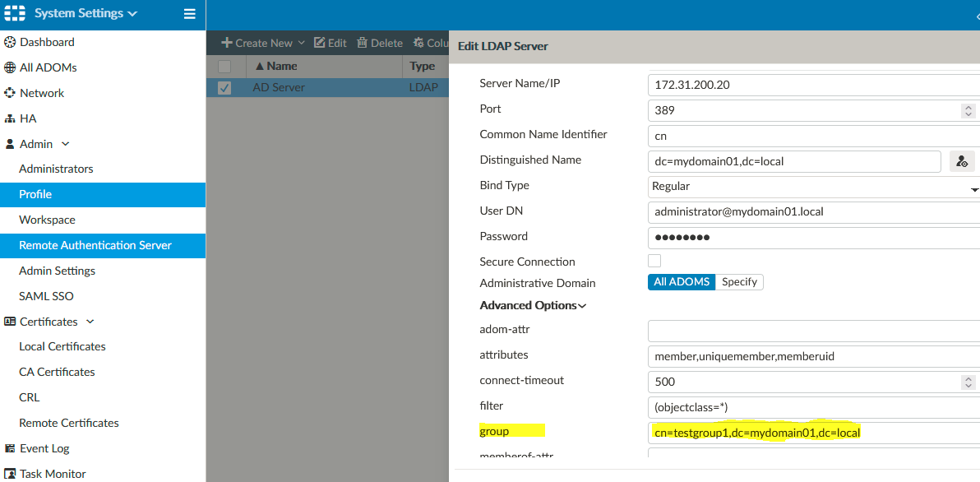Viewport: 980px width, 482px height.
Task: Increase the Port value stepper
Action: click(968, 106)
